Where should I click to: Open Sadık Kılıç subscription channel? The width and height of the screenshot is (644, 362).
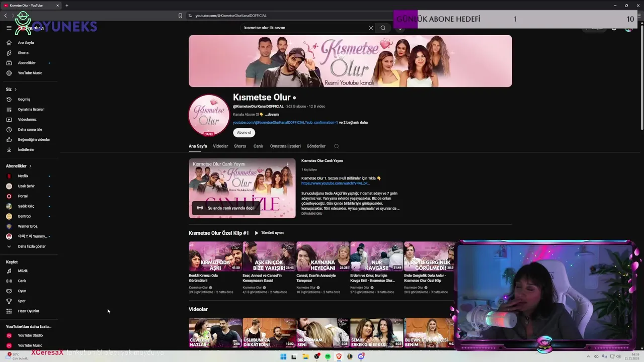coord(29,206)
